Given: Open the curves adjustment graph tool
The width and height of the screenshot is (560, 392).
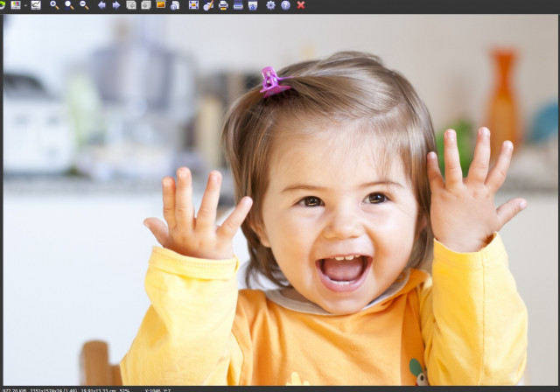Looking at the screenshot, I should tap(36, 5).
